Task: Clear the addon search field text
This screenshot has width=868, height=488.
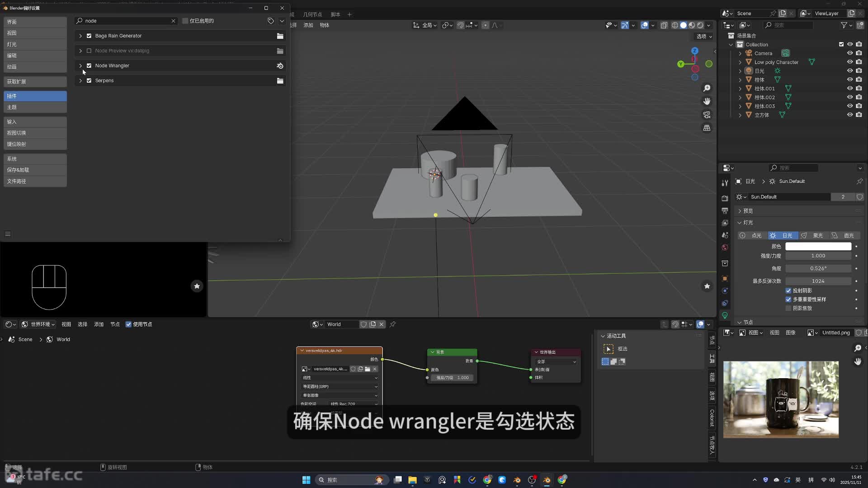Action: pyautogui.click(x=173, y=21)
